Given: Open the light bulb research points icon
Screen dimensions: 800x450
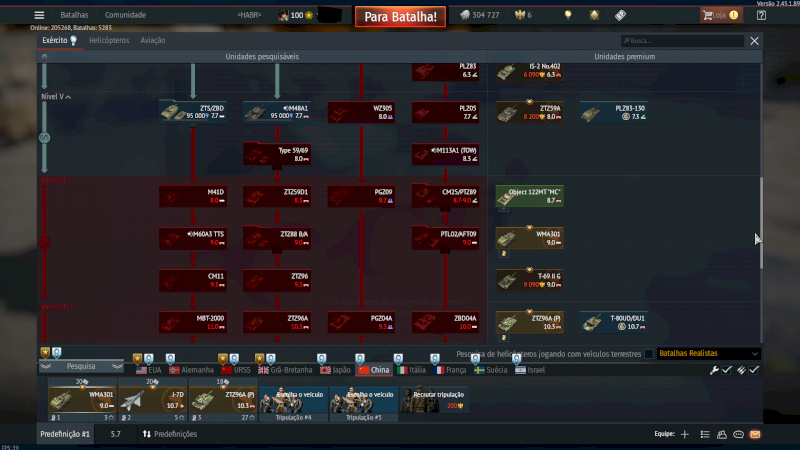Looking at the screenshot, I should point(568,15).
